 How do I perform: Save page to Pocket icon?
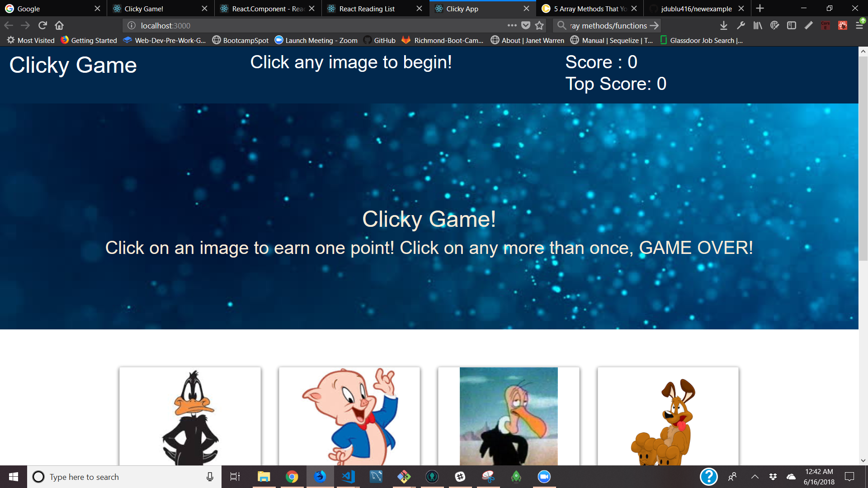tap(526, 25)
